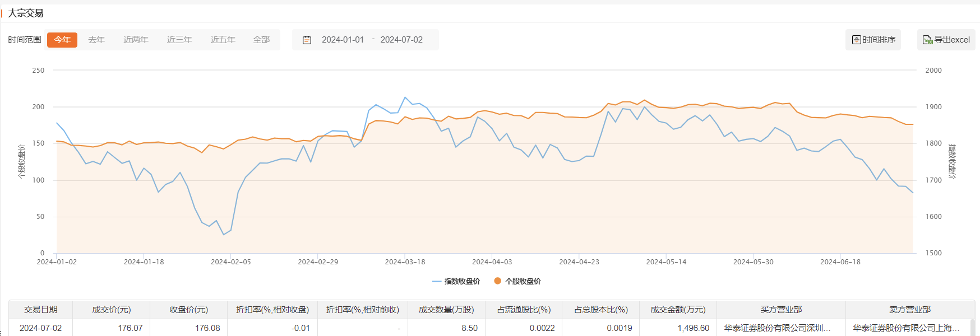Show 全部 time range data
The width and height of the screenshot is (980, 336).
[261, 40]
